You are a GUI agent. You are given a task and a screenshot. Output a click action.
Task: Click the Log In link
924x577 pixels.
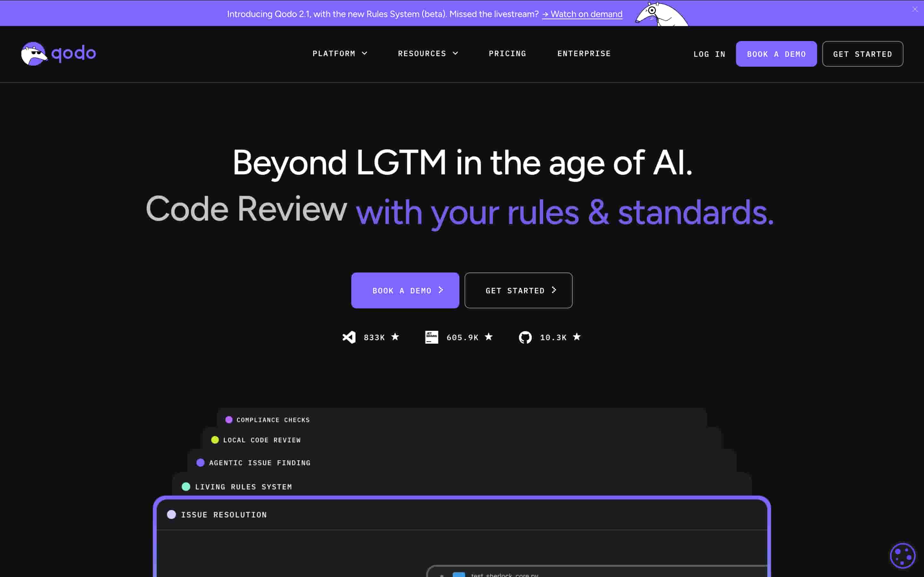709,54
